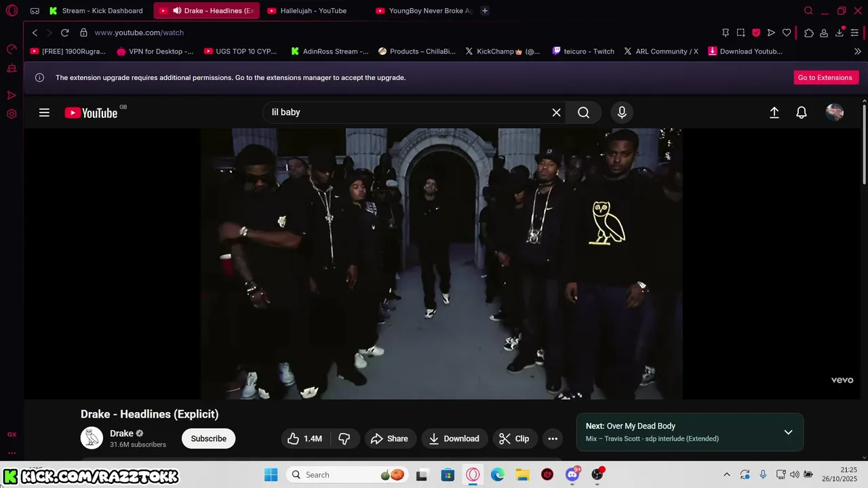Click the YouTube search magnifier button
Image resolution: width=868 pixels, height=488 pixels.
point(584,113)
